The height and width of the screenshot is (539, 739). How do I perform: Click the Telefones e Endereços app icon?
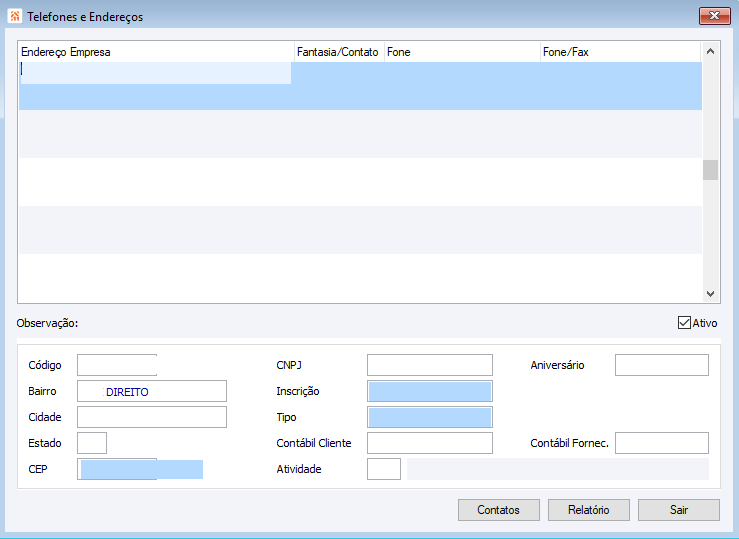15,16
